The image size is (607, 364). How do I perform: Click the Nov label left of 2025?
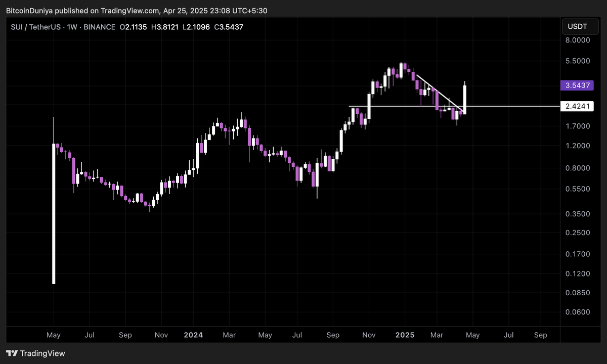369,335
